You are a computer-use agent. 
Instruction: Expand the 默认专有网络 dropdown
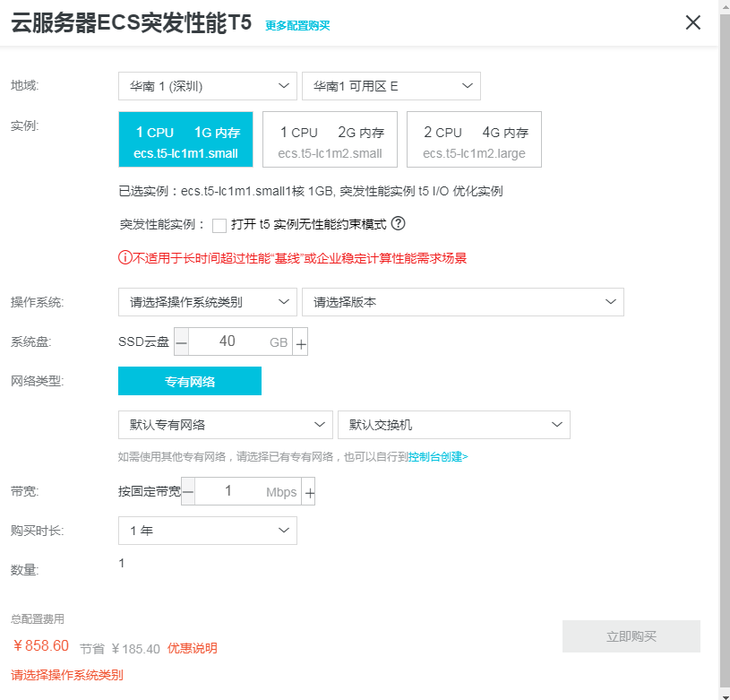226,425
